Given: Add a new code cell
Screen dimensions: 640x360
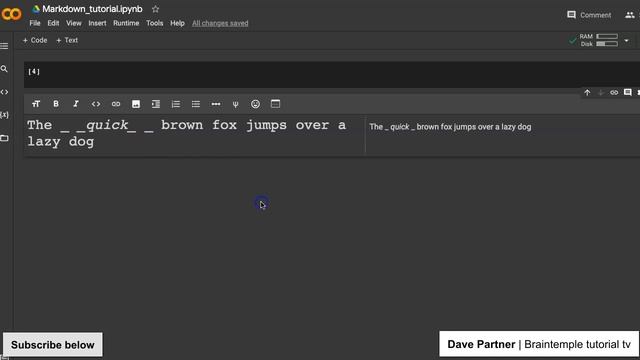Looking at the screenshot, I should click(35, 40).
